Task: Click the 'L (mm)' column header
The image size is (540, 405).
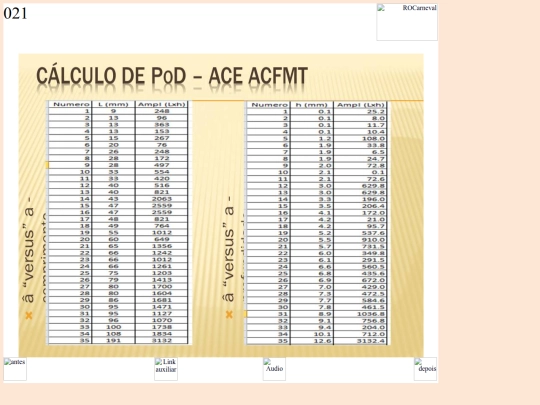Action: click(x=113, y=104)
